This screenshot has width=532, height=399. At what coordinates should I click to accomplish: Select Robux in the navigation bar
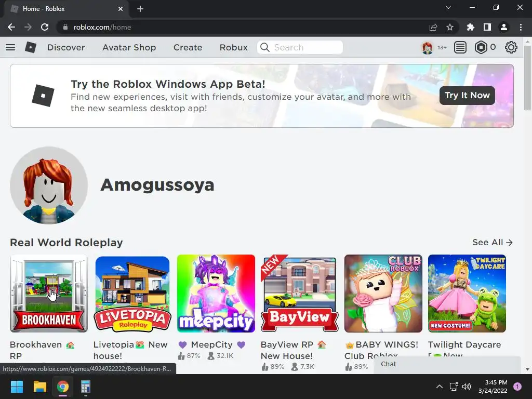(x=233, y=47)
